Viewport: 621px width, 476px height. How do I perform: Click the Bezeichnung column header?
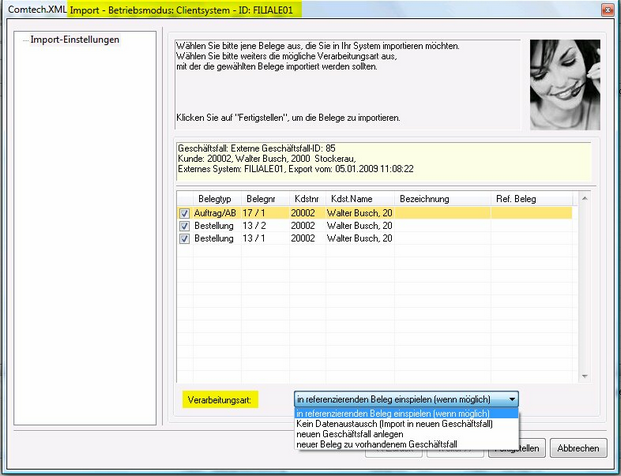(425, 199)
